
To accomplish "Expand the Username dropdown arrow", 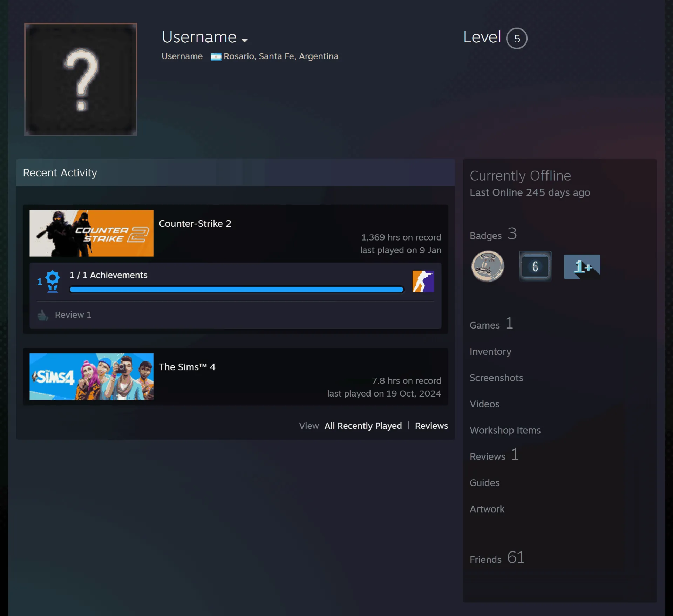I will 245,41.
